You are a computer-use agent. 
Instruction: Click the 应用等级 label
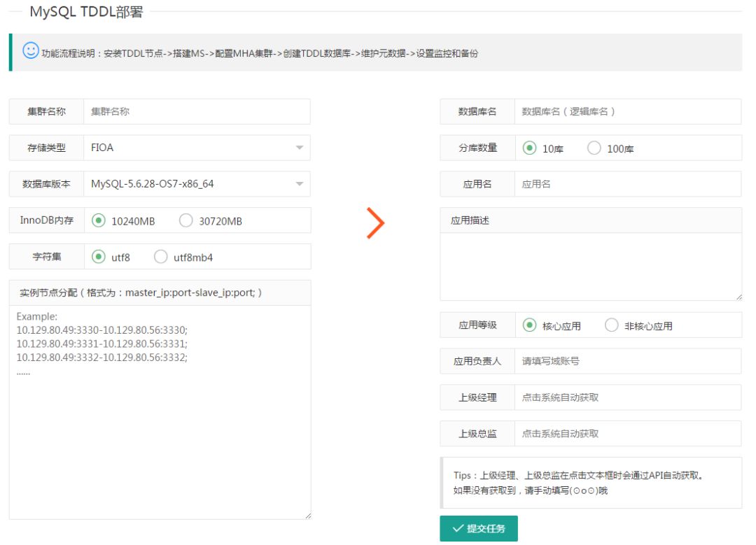478,325
